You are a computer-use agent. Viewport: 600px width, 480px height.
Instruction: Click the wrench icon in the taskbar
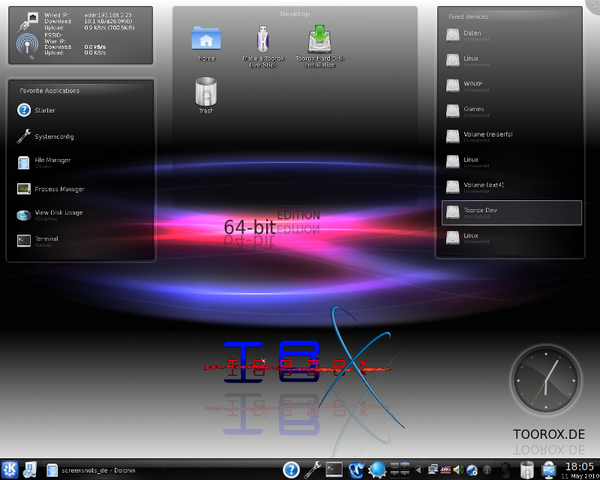(x=312, y=469)
